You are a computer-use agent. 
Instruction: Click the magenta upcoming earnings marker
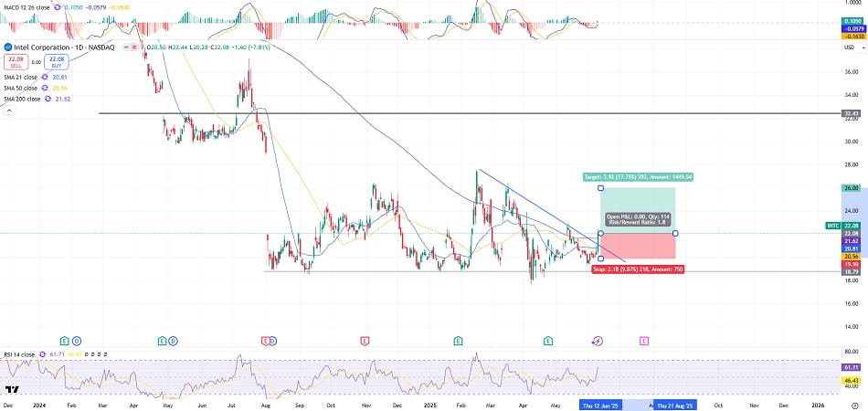click(644, 341)
